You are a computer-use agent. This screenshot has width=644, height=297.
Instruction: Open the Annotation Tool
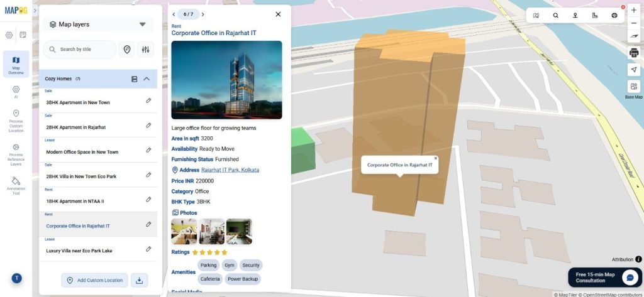click(16, 186)
